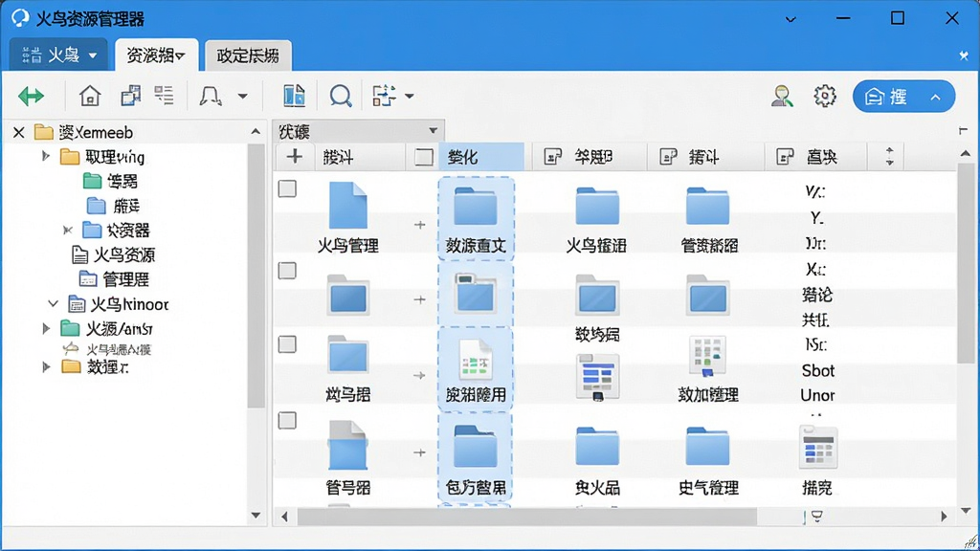Click the highlighted column header

[480, 157]
